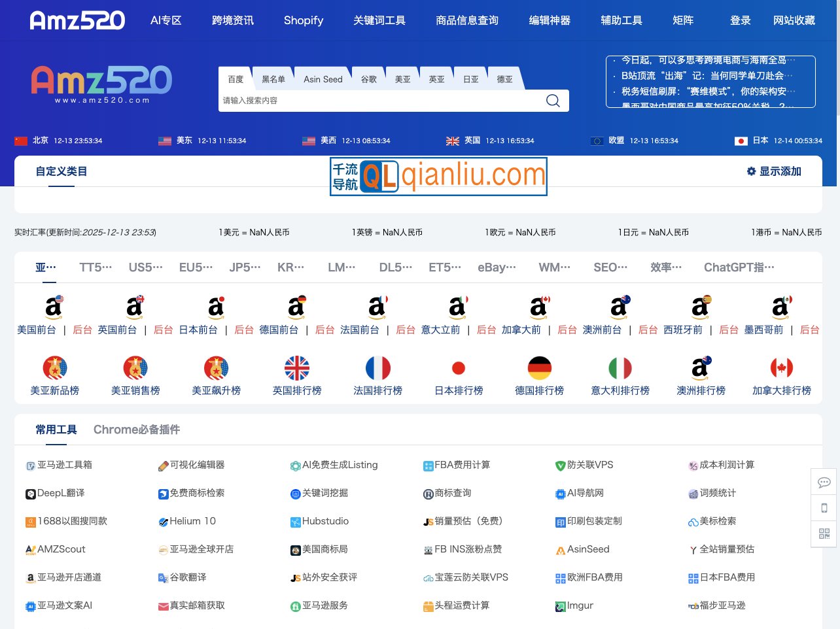Switch to the 黑名单 search tab
The height and width of the screenshot is (629, 840).
point(273,78)
